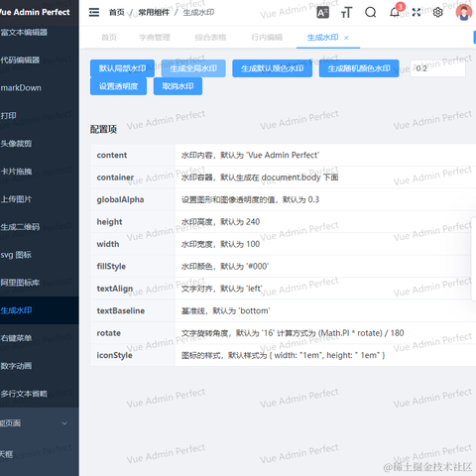Open 右键菜单 menu item

40,338
